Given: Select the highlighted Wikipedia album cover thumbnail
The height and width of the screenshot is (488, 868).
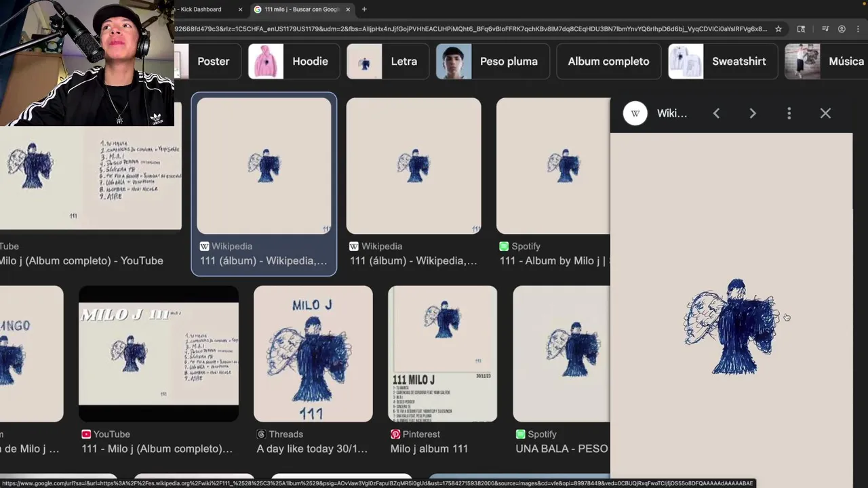Looking at the screenshot, I should 264,166.
